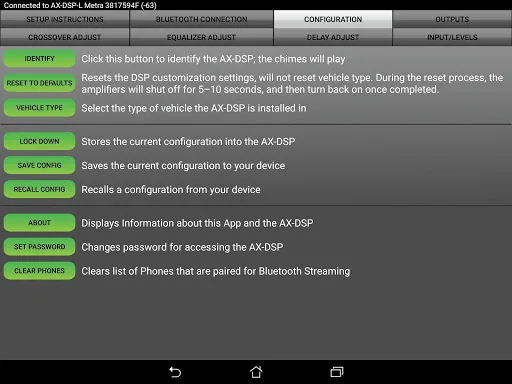Click the 'Connected to AX-DSP-L Metra' status text

tap(80, 5)
